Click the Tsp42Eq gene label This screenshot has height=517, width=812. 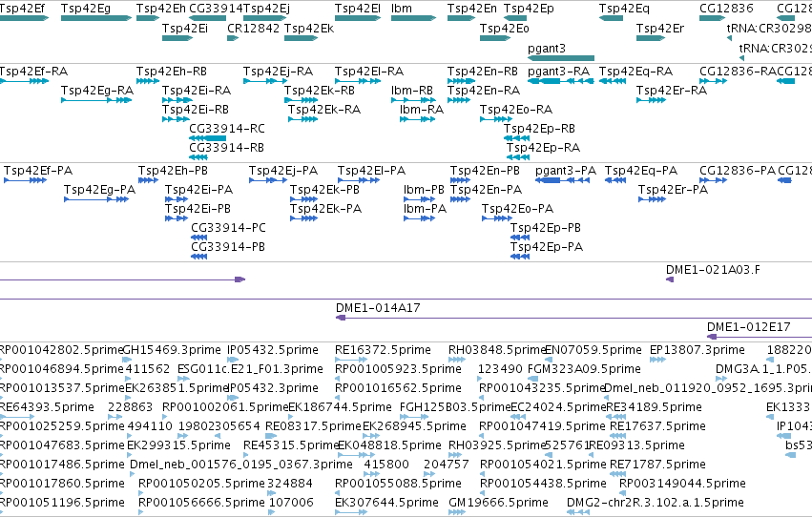pos(624,9)
